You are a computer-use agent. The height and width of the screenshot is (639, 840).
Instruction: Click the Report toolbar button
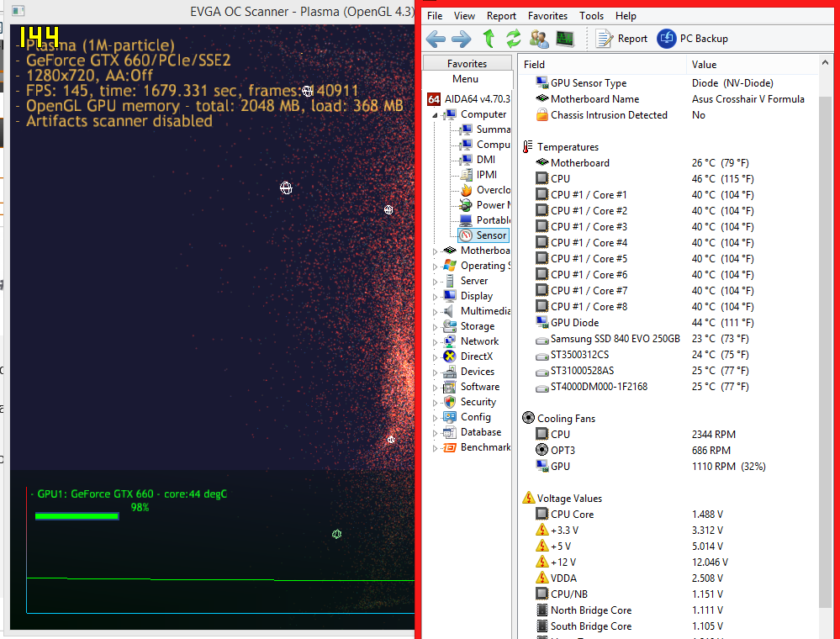tap(622, 39)
